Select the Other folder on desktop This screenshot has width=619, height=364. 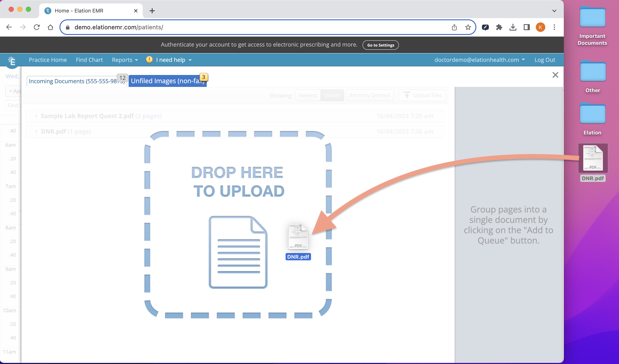[592, 76]
